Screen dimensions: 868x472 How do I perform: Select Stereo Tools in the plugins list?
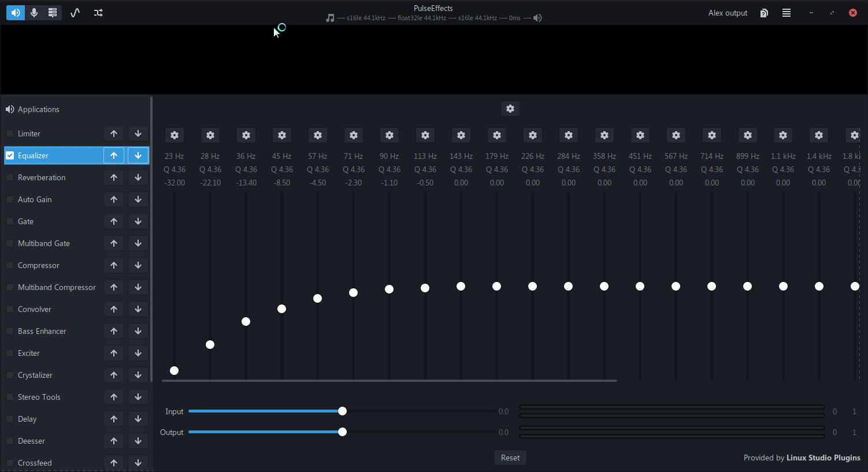click(39, 397)
